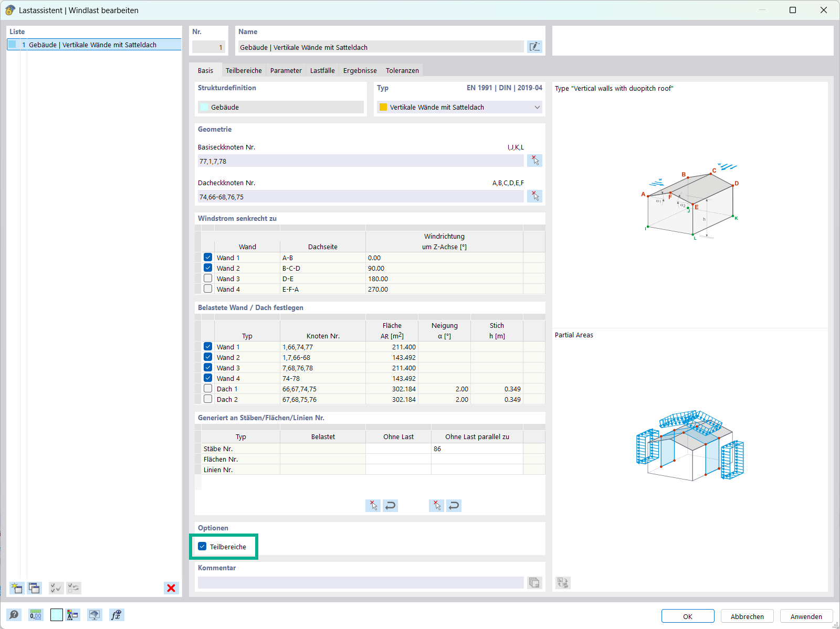Delete selected entry with the red X icon
This screenshot has width=840, height=629.
coord(171,588)
